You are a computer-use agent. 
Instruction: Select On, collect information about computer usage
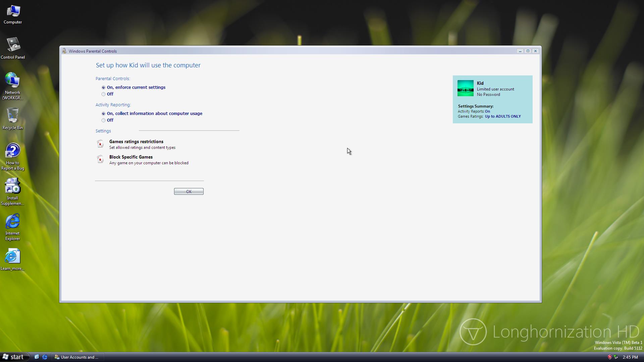pyautogui.click(x=104, y=114)
